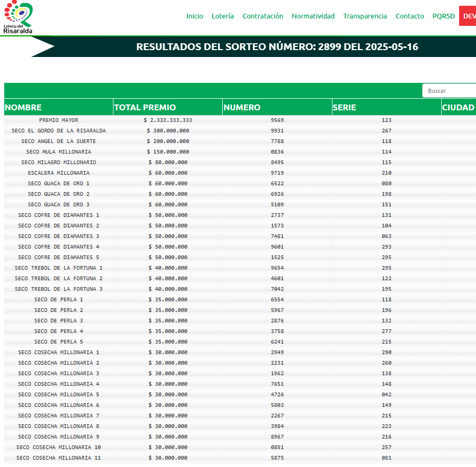Select SECO TREBOL DE LA FORTUNA 3
The width and height of the screenshot is (476, 467).
pyautogui.click(x=59, y=289)
